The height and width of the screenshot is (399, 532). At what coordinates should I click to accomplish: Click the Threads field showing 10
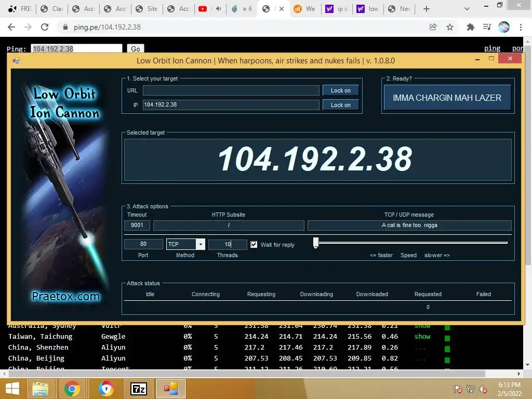pos(228,244)
